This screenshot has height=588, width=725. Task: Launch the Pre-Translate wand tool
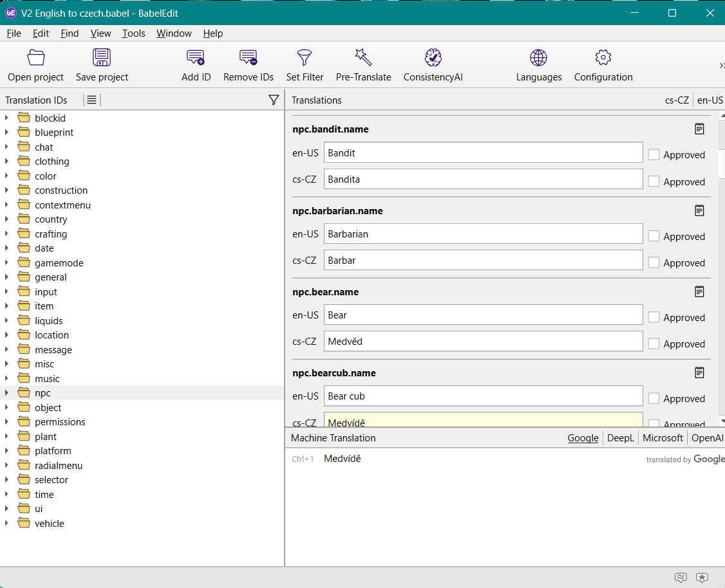(x=363, y=58)
